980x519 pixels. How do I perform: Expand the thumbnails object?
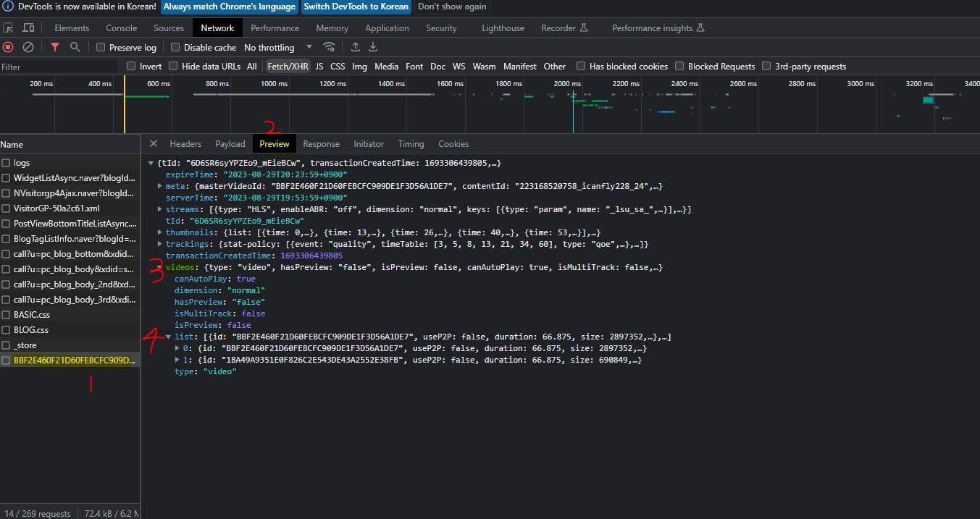160,232
